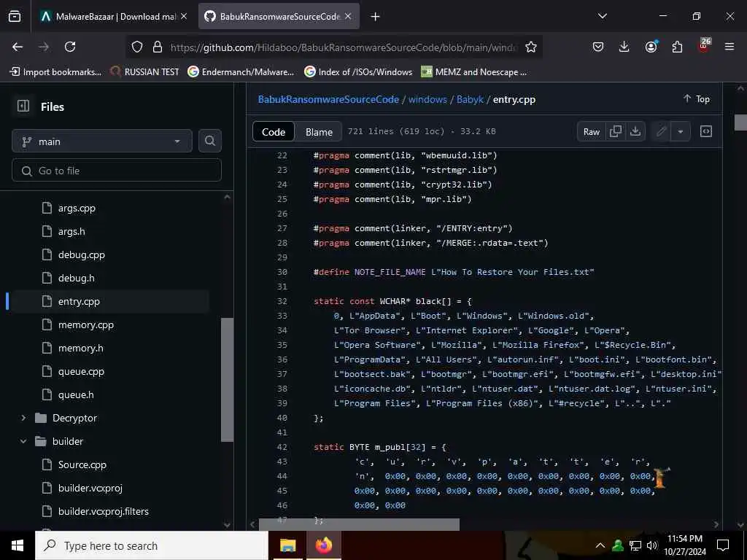Viewport: 747px width, 560px height.
Task: Open the network tray icon
Action: click(x=635, y=545)
